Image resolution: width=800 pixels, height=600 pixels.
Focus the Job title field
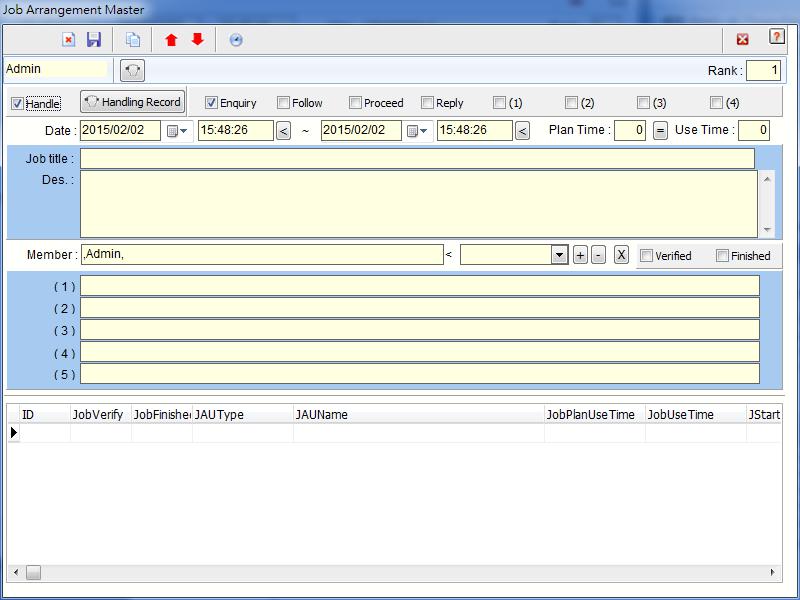[x=417, y=159]
